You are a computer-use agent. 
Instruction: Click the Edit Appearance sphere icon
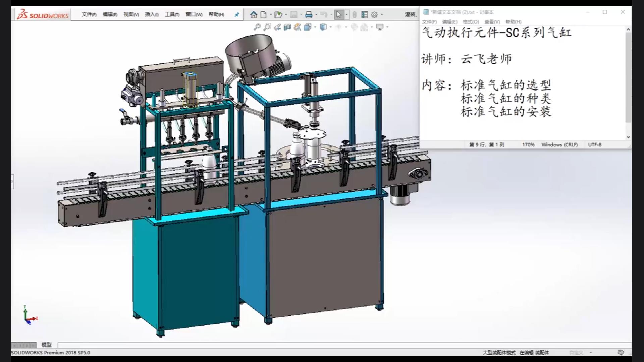click(x=354, y=27)
